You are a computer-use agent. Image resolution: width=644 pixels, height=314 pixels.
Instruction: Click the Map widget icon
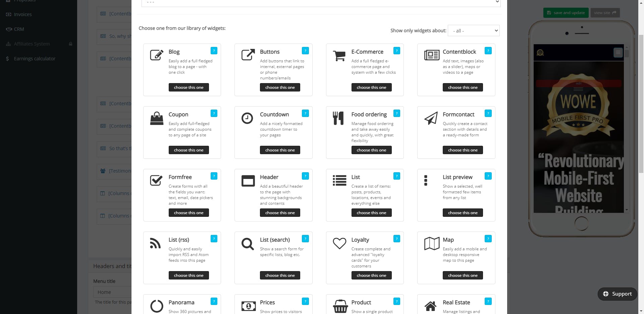(432, 243)
